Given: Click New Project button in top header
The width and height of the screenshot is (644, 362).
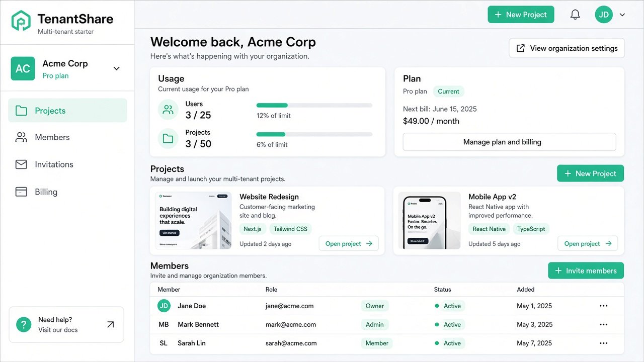Looking at the screenshot, I should [521, 15].
